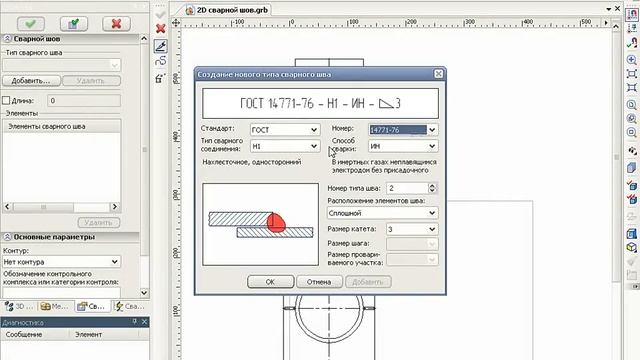Image resolution: width=640 pixels, height=360 pixels.
Task: Click the drawing area vertical scroll-up arrow
Action: (616, 27)
